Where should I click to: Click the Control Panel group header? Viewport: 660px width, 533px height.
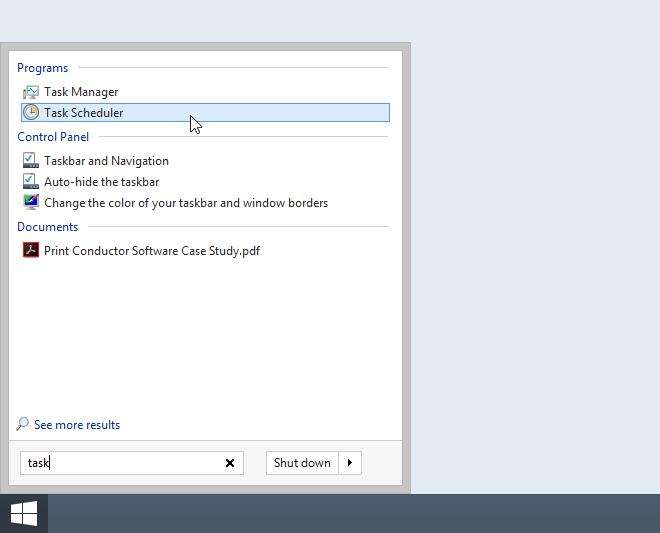(x=53, y=137)
